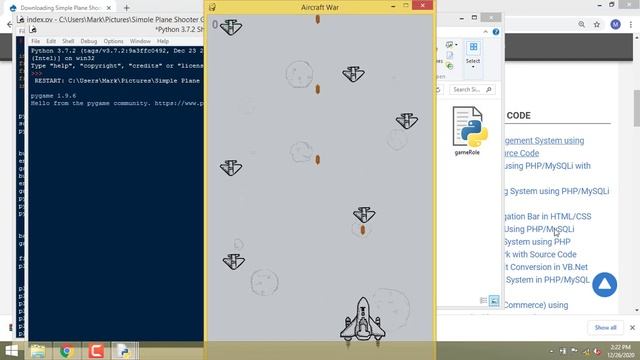
Task: Click the Chrome zoom magnifier icon
Action: point(581,24)
